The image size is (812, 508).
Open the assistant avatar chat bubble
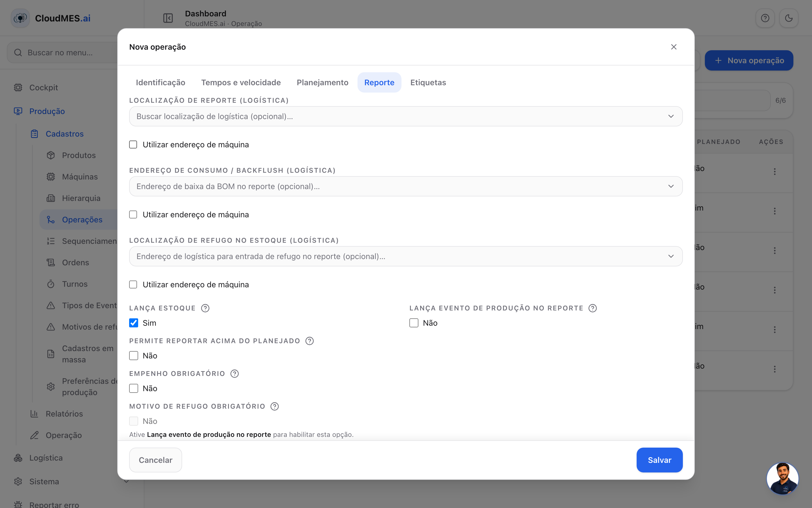point(782,478)
